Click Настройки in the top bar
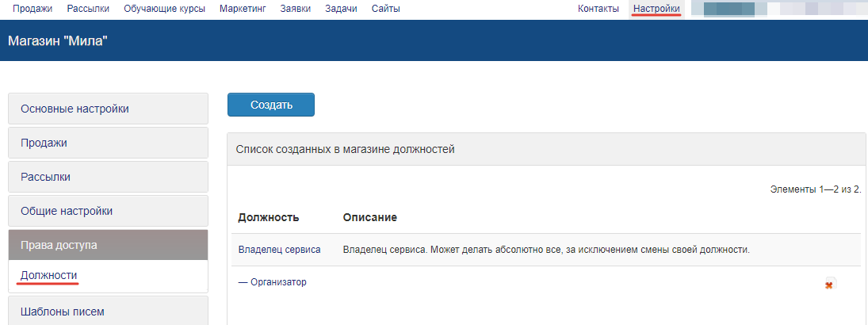Image resolution: width=868 pixels, height=325 pixels. (x=656, y=9)
